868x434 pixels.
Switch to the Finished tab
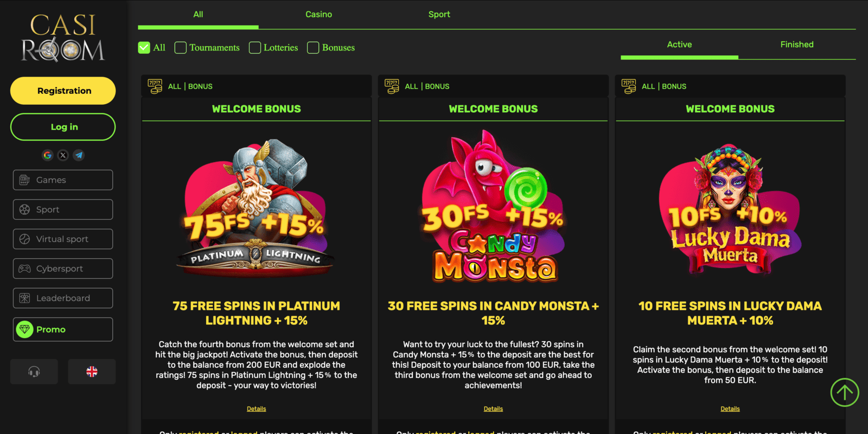[x=797, y=44]
